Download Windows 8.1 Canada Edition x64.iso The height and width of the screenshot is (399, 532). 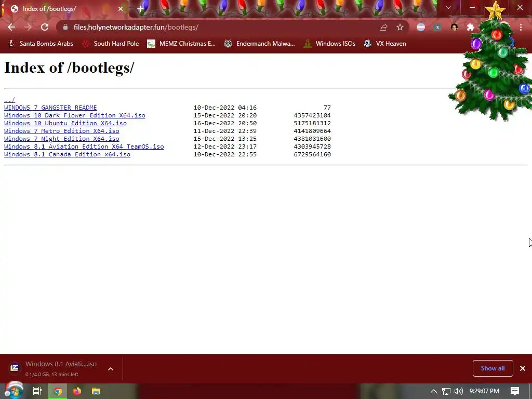(x=67, y=154)
